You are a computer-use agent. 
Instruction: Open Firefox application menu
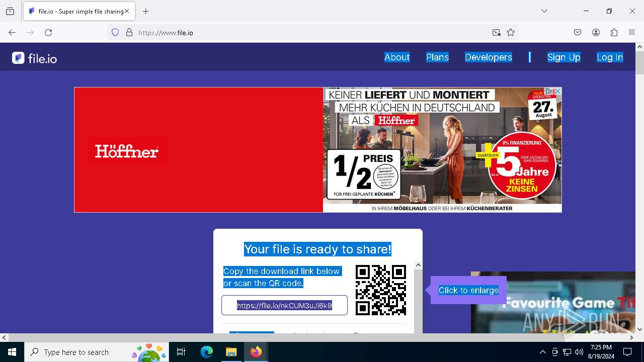tap(632, 33)
